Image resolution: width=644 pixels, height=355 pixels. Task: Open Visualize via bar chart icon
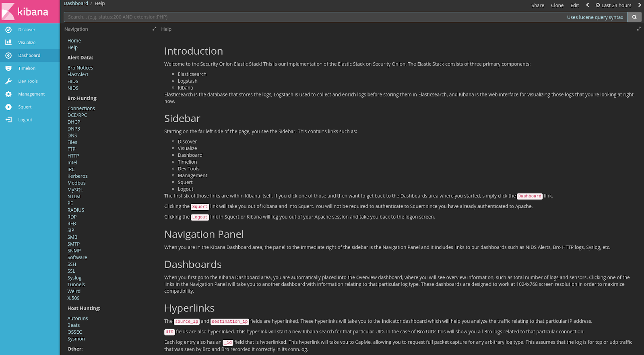[8, 43]
